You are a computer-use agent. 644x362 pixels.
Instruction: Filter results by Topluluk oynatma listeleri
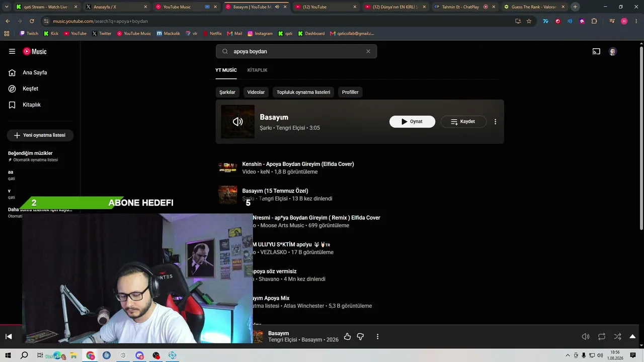[303, 92]
